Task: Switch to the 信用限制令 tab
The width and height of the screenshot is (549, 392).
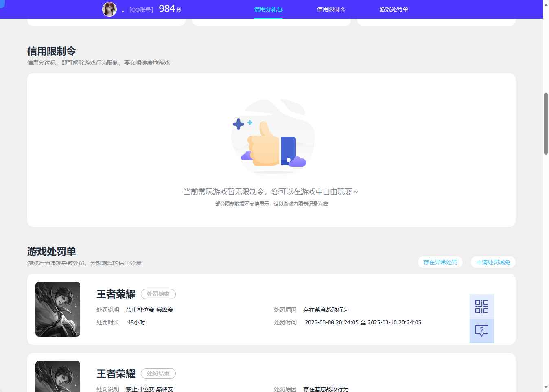Action: tap(331, 9)
